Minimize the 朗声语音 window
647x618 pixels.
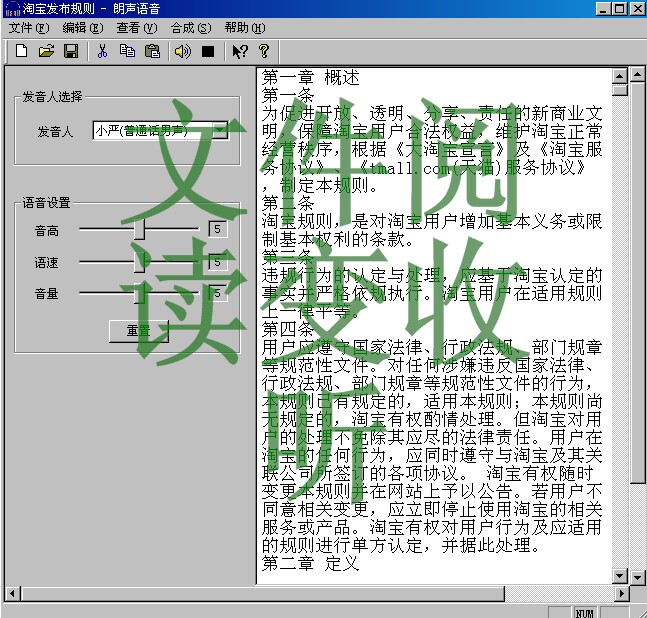[603, 9]
